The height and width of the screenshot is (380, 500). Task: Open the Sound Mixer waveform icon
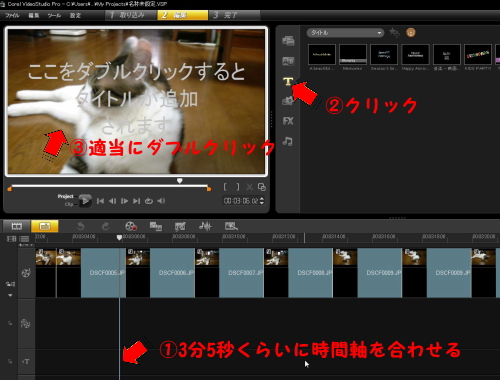tap(205, 226)
